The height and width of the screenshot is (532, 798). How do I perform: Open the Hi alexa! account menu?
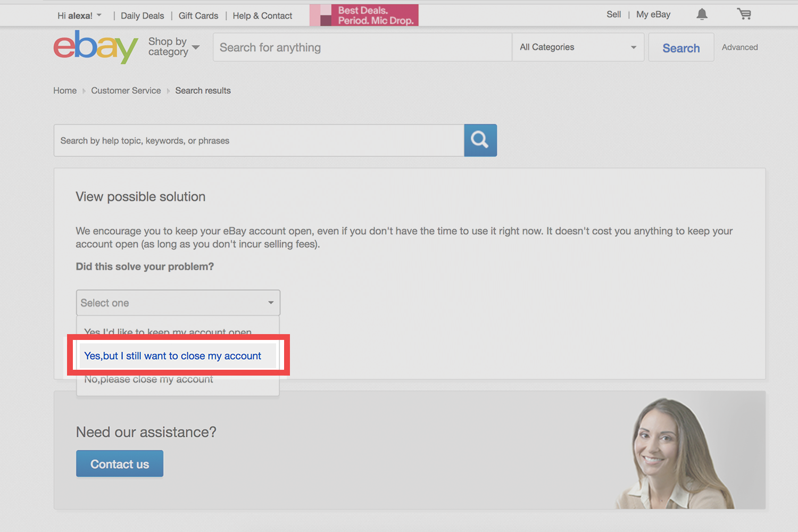[x=79, y=15]
